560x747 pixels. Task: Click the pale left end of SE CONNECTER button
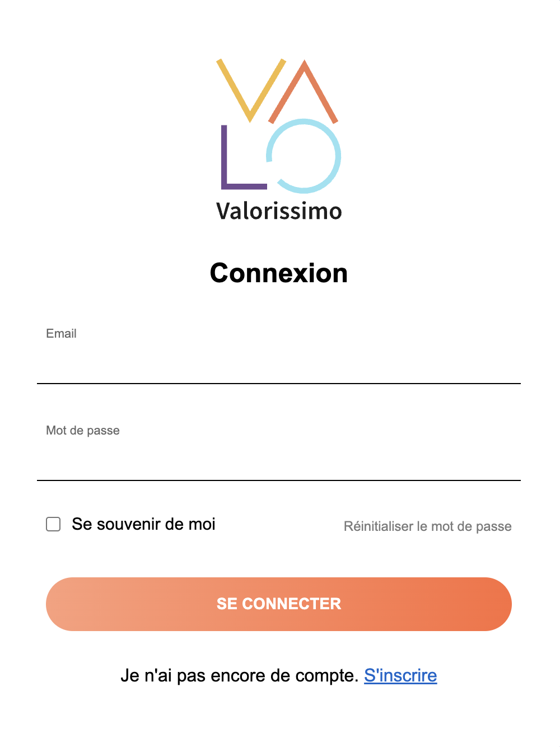tap(73, 604)
